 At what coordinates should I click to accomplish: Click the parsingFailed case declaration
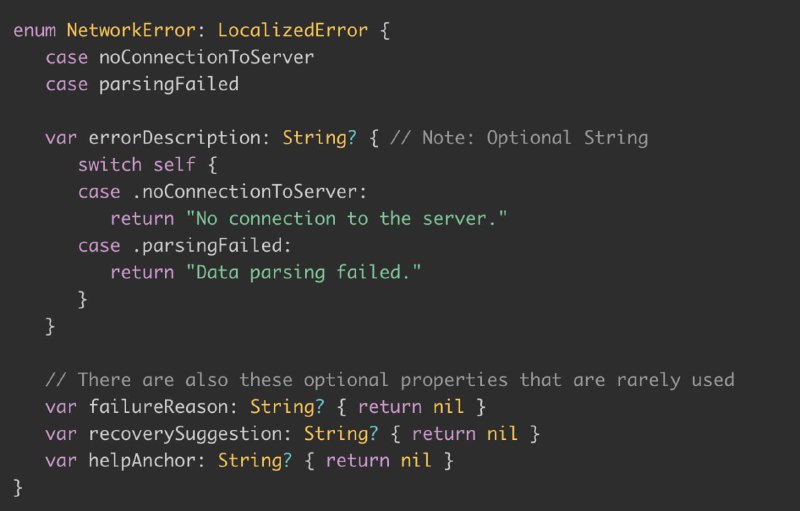[169, 85]
